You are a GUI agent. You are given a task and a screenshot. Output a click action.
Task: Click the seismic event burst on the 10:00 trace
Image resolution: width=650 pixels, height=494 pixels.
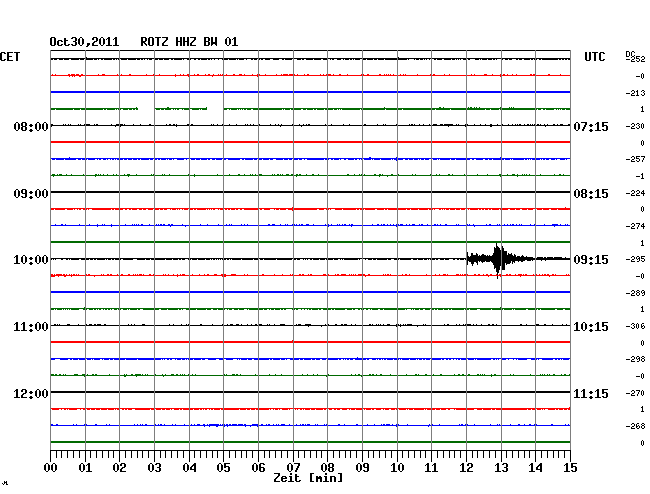[x=500, y=260]
